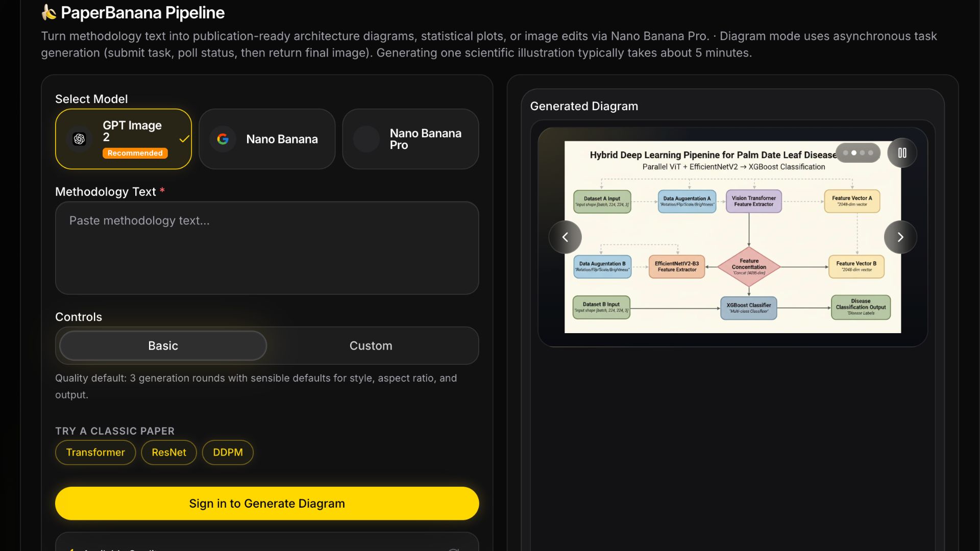Select the first carousel indicator dot

coord(846,153)
